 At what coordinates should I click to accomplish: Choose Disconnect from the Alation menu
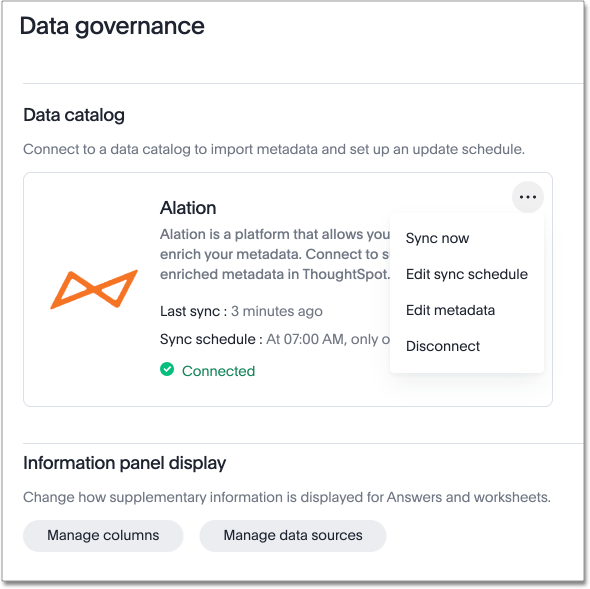pos(442,346)
